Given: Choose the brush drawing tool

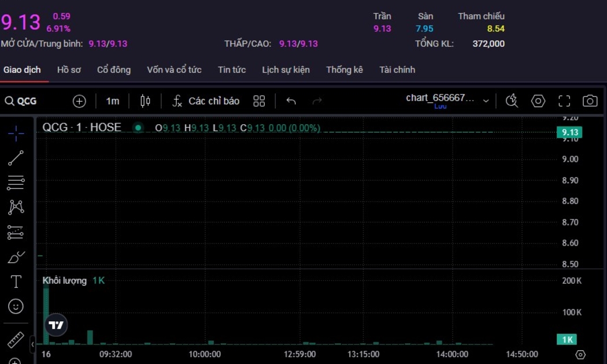Looking at the screenshot, I should [16, 257].
